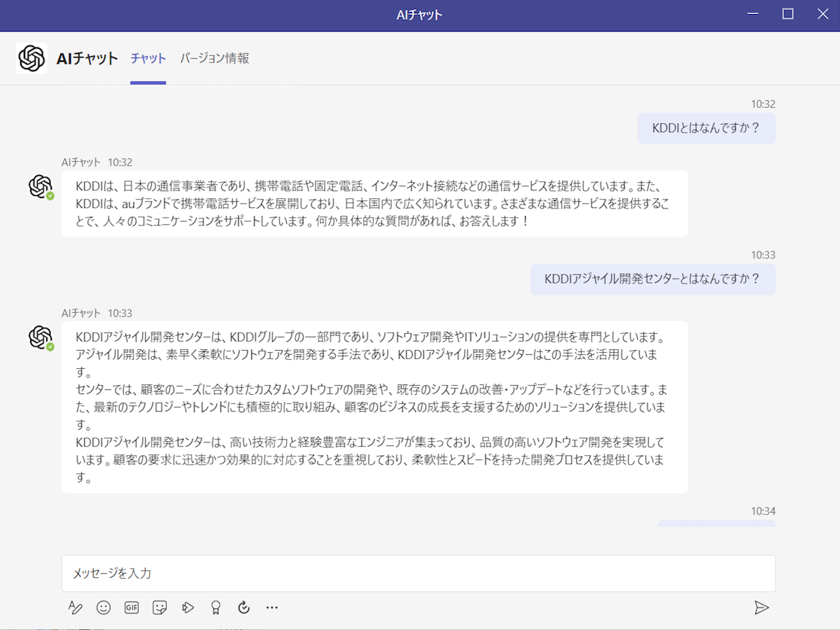Image resolution: width=840 pixels, height=630 pixels.
Task: Click the bot avatar beside the 10:33 reply
Action: coord(40,337)
